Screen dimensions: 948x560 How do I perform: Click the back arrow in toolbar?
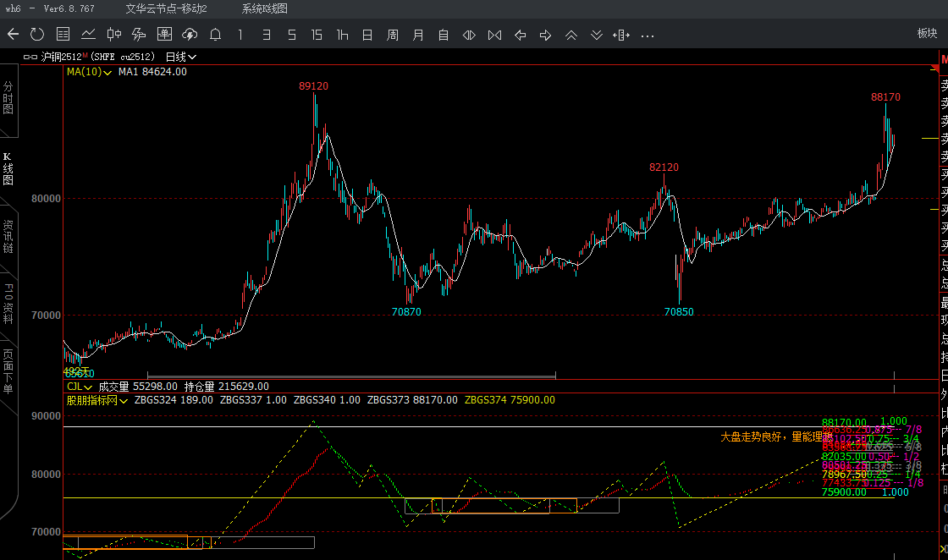[x=13, y=35]
